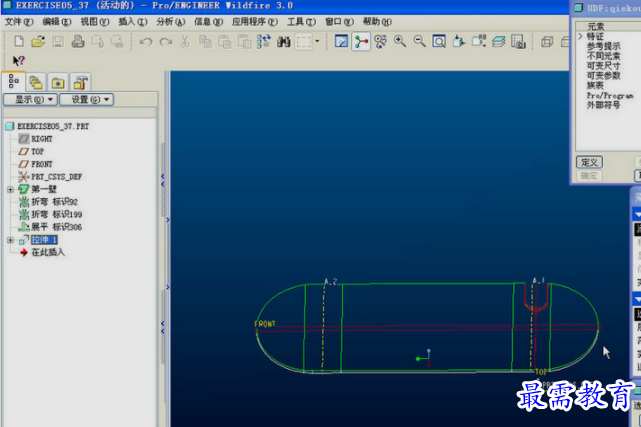
Task: Select EXERCISE05_37.PRT in the model tree
Action: pos(53,126)
